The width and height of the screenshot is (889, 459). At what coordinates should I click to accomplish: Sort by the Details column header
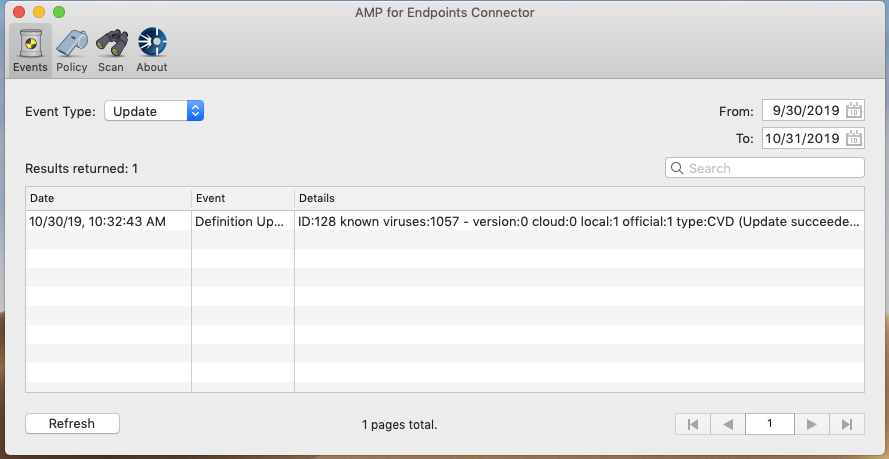click(x=579, y=198)
